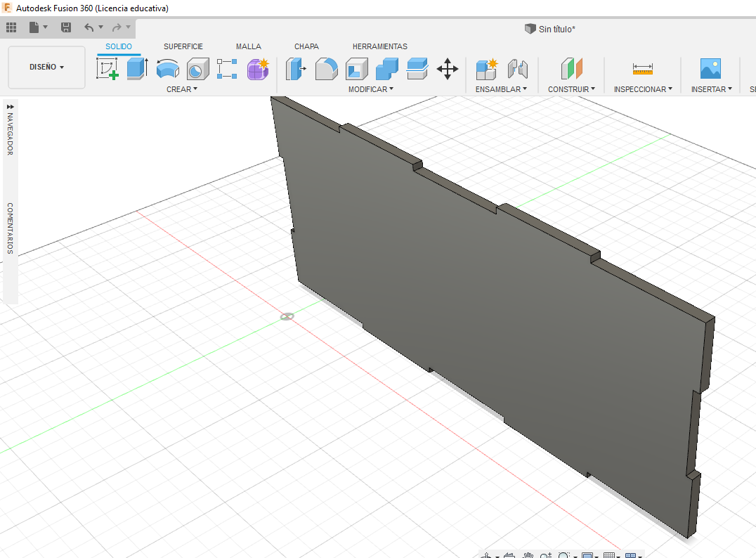Viewport: 756px width, 558px height.
Task: Select the Move/Copy arrows tool
Action: [x=448, y=69]
